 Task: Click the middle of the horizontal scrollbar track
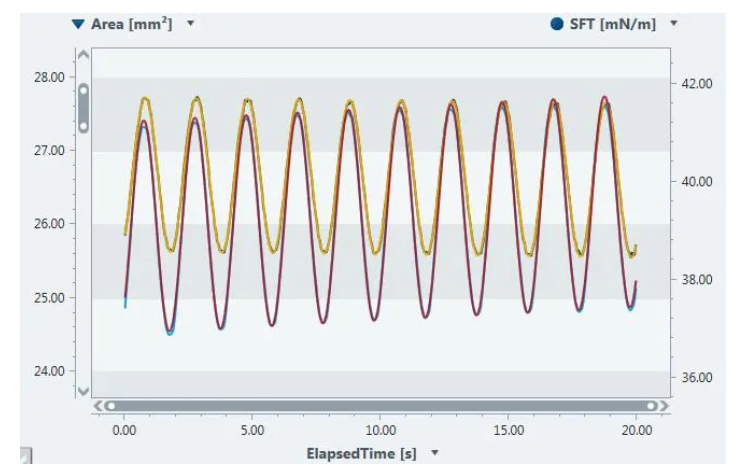coord(381,406)
